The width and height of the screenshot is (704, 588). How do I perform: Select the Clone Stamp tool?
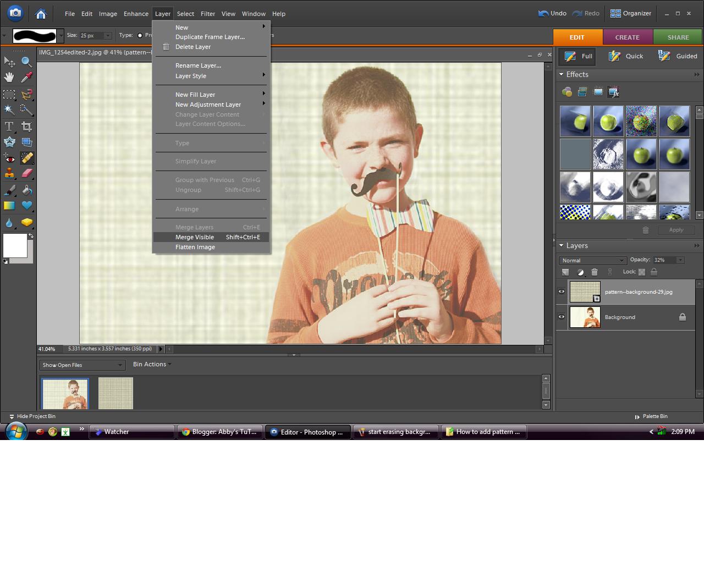pos(9,174)
